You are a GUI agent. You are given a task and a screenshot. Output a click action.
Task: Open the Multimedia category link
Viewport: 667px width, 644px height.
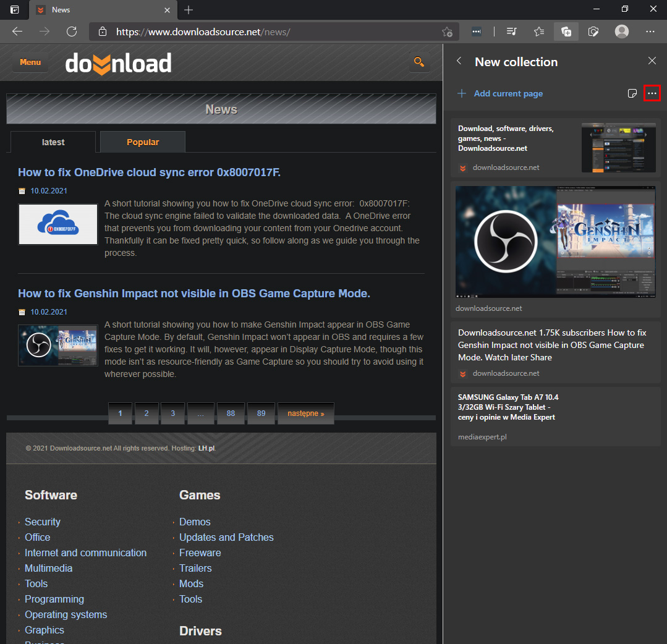pos(48,568)
